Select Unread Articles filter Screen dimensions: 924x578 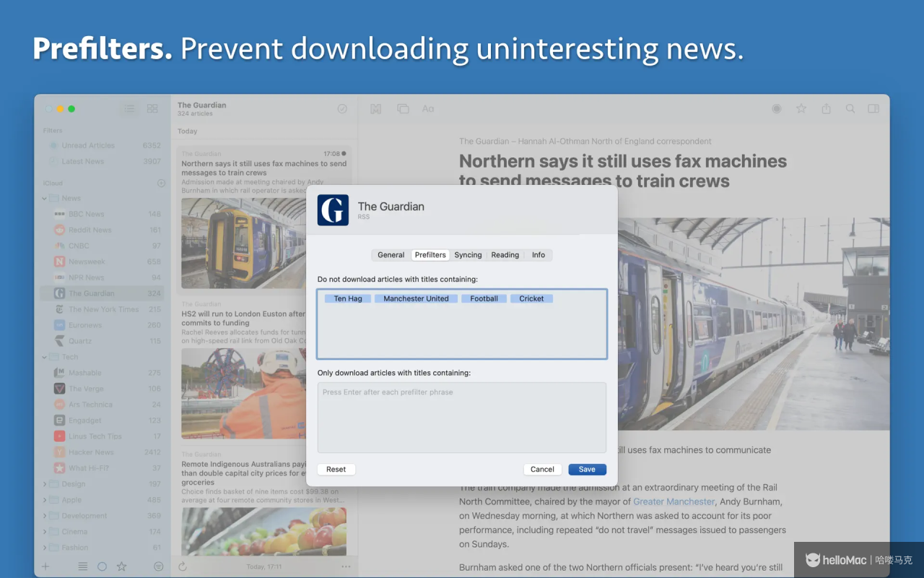[x=102, y=145]
